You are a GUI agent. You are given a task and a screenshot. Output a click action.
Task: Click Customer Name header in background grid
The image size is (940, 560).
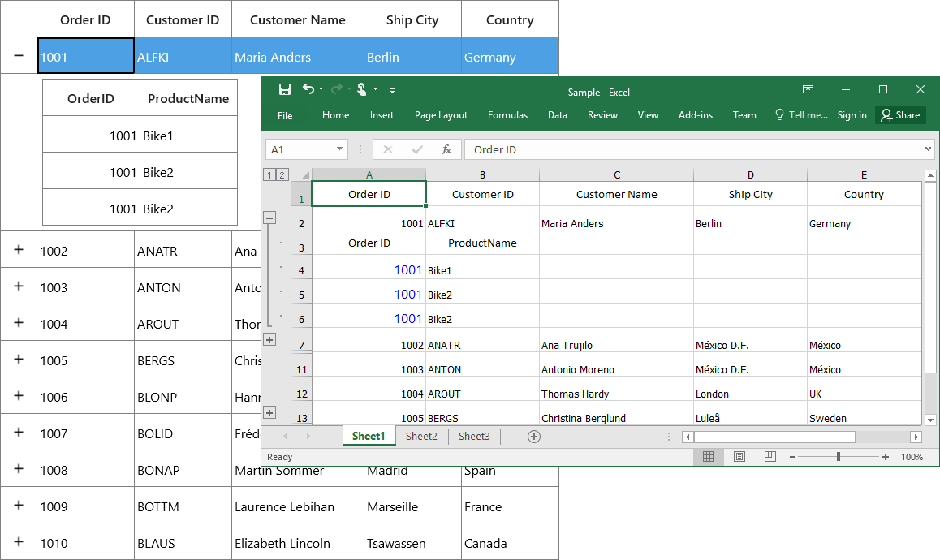click(x=297, y=19)
